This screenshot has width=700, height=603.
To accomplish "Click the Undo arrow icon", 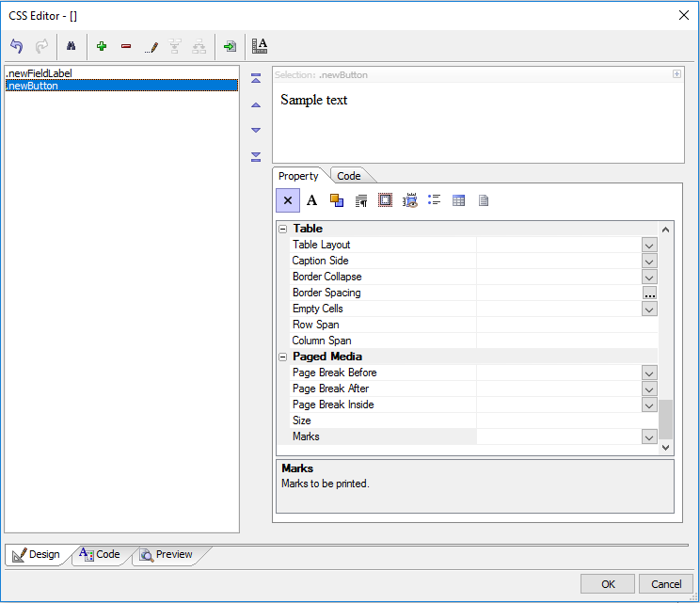I will click(x=17, y=46).
